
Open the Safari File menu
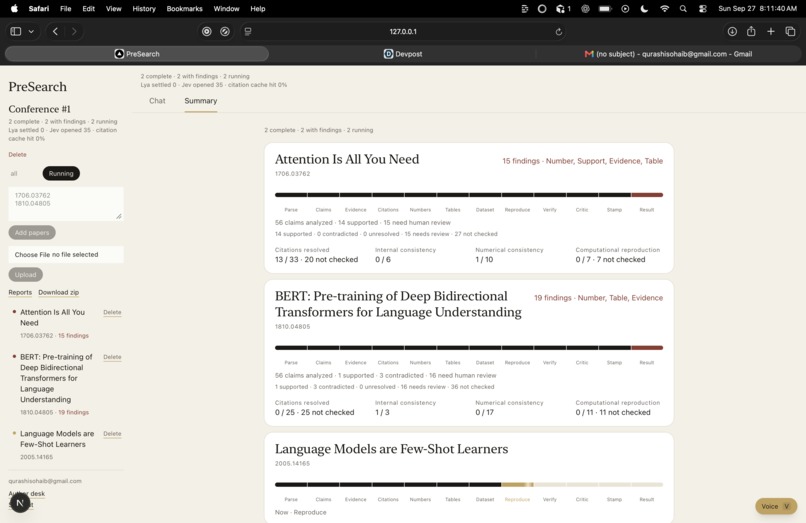(65, 8)
